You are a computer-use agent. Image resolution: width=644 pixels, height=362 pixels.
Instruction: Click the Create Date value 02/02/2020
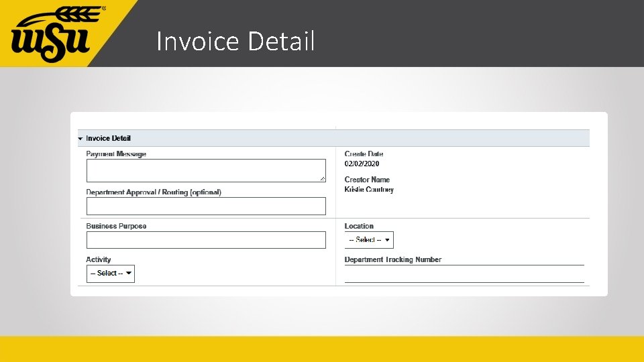tap(362, 164)
